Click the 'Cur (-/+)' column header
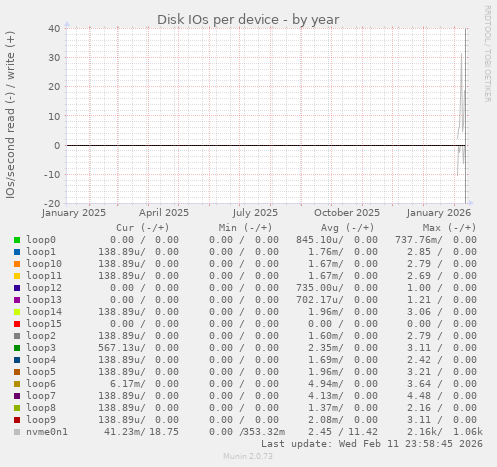Viewport: 497px width, 467px height. (143, 228)
